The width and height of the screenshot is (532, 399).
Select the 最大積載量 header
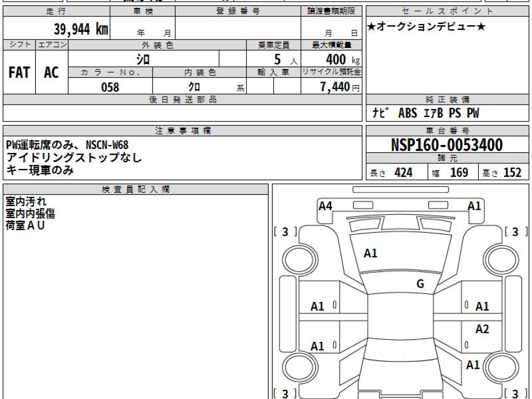tap(331, 45)
